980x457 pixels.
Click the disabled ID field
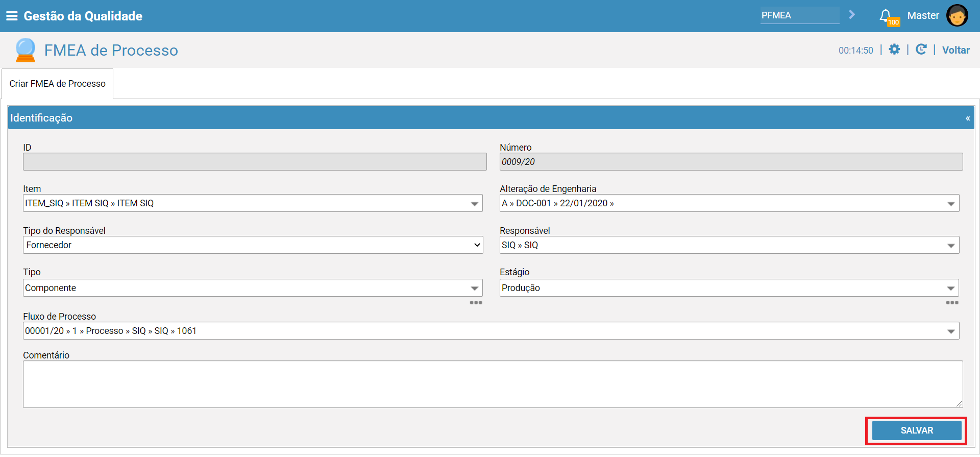[255, 162]
